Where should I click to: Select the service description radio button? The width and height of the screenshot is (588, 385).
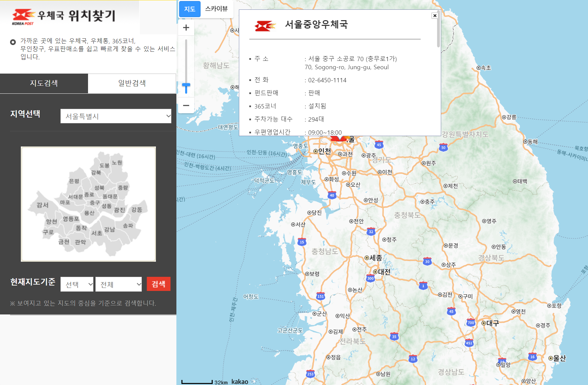(x=13, y=42)
